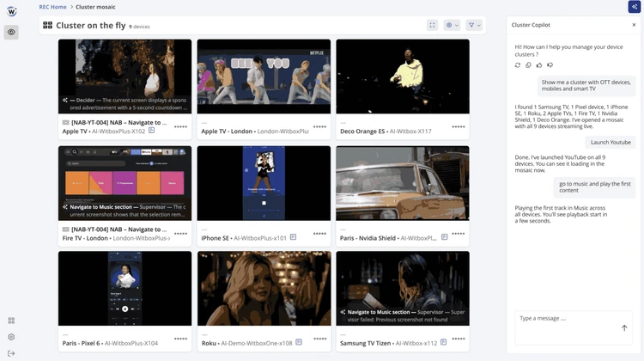Open Apple TV - London stream thumbnail
This screenshot has width=644, height=361.
point(264,76)
